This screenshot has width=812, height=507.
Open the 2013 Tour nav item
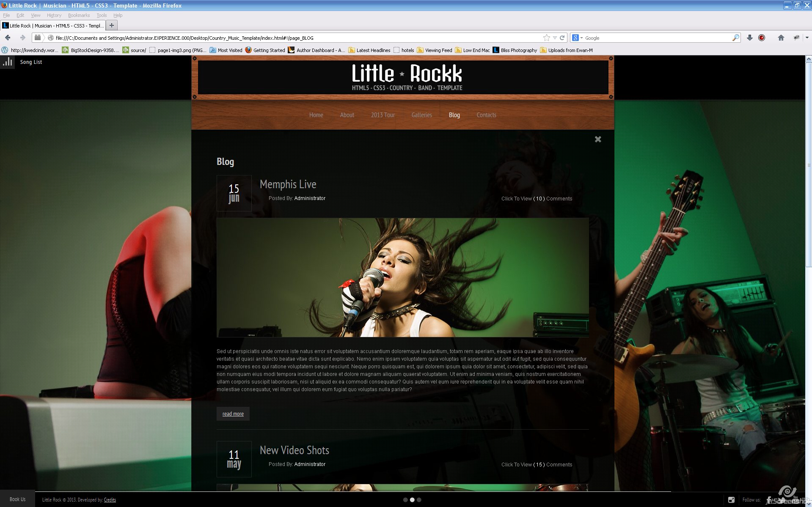(383, 115)
